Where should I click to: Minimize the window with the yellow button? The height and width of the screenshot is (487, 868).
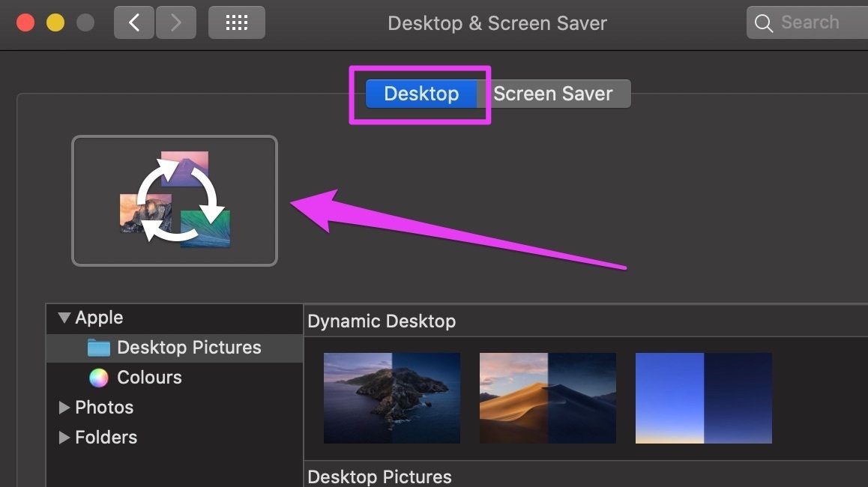[55, 22]
